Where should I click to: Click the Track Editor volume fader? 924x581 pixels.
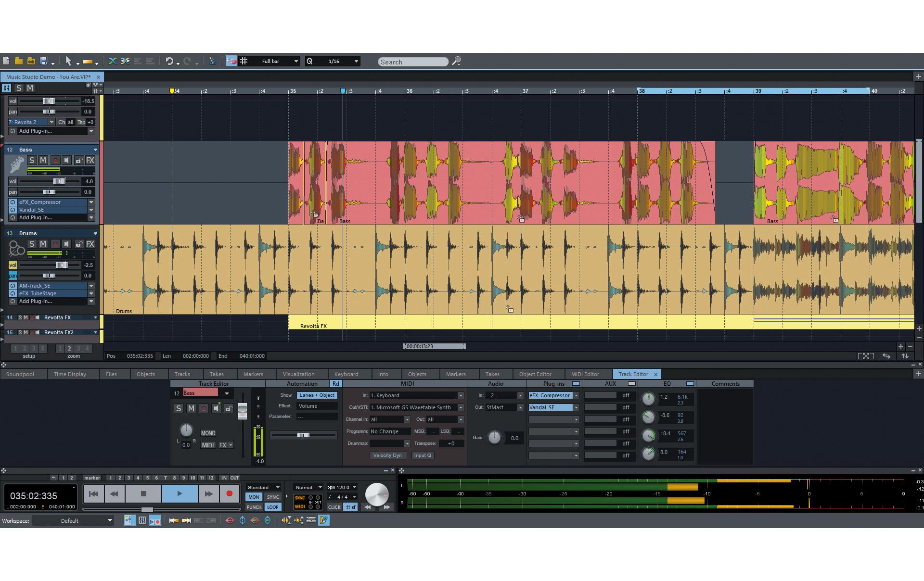click(x=243, y=411)
